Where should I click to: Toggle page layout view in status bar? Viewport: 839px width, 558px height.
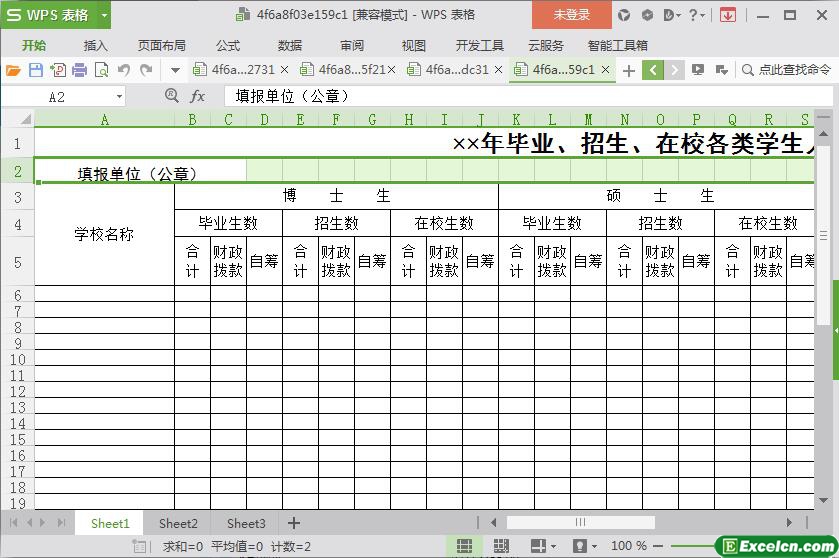coord(499,546)
